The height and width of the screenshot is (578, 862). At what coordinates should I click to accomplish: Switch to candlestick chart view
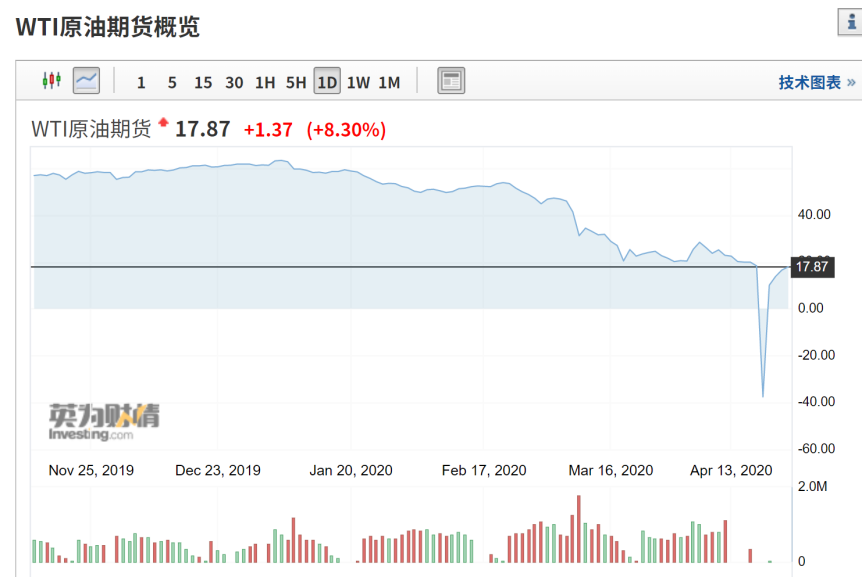[51, 81]
